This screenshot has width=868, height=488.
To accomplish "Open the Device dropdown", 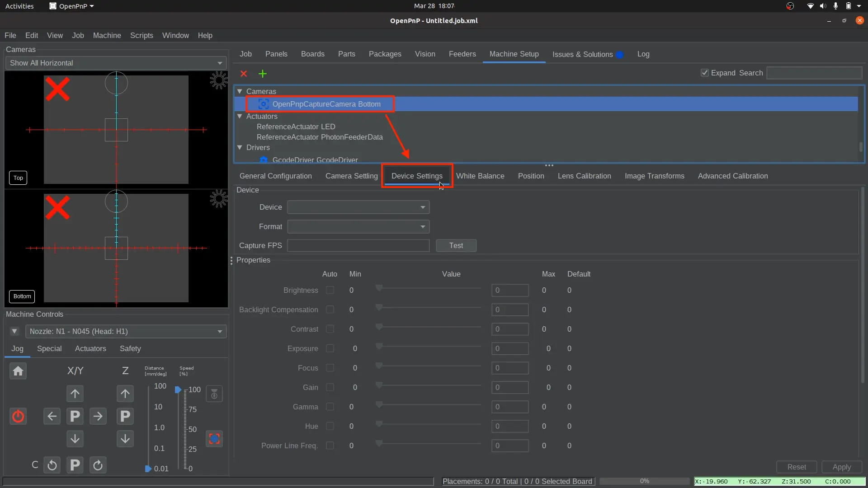I will (358, 207).
